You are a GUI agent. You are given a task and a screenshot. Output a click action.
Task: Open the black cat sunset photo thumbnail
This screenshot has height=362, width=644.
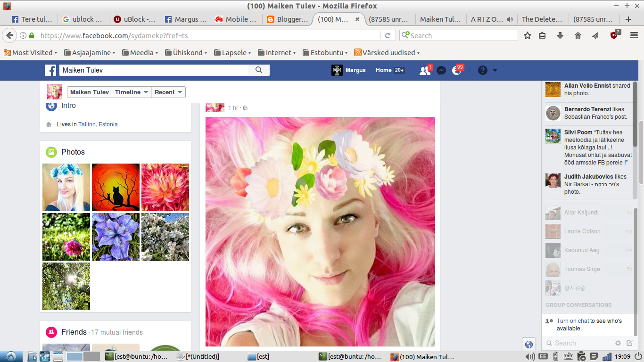(x=116, y=187)
